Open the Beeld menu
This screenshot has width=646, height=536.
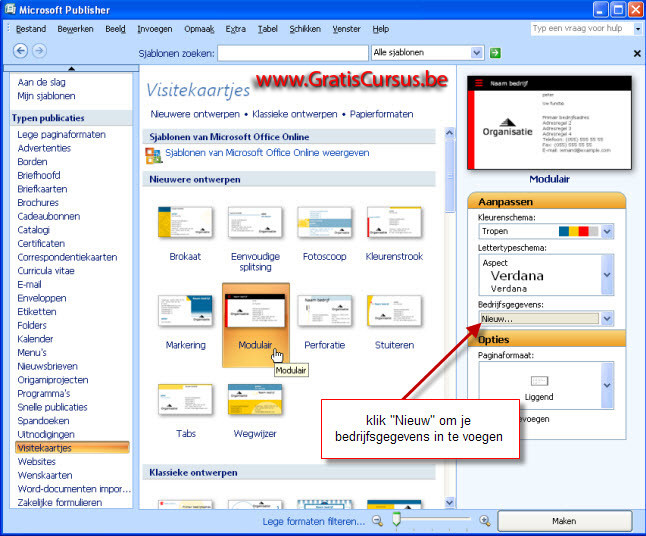(x=115, y=29)
